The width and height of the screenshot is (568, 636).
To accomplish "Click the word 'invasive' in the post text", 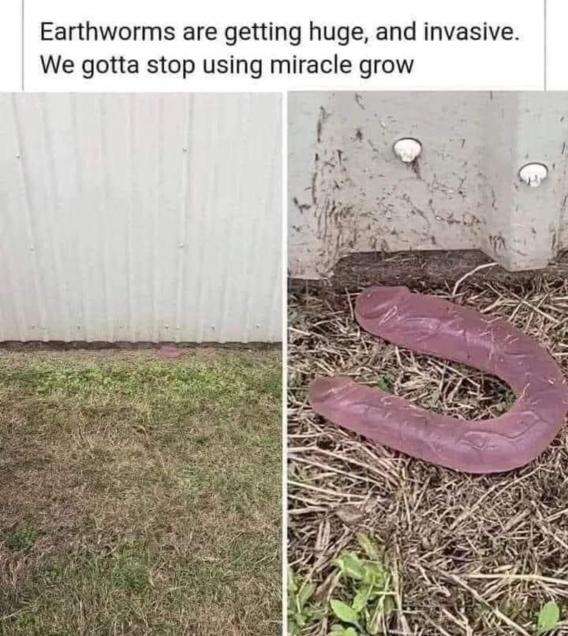I will (471, 32).
